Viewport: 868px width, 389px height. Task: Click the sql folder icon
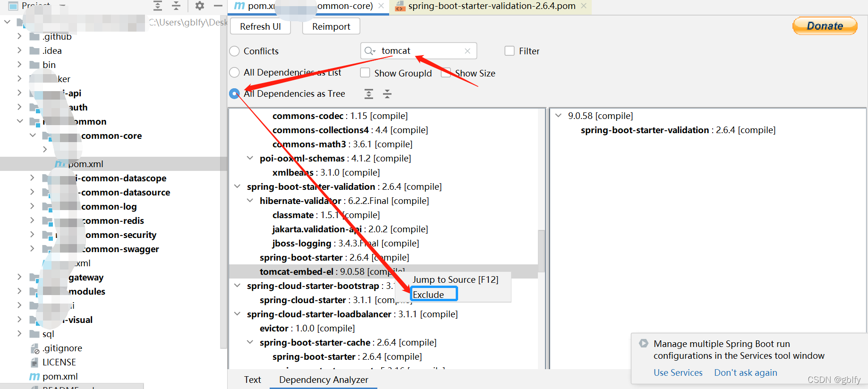pyautogui.click(x=34, y=334)
